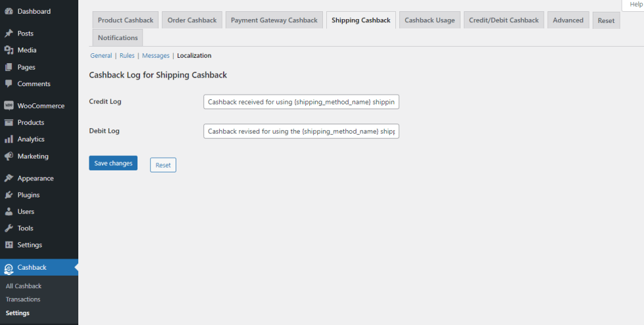Open the Reset tab
The height and width of the screenshot is (325, 644).
pyautogui.click(x=607, y=20)
